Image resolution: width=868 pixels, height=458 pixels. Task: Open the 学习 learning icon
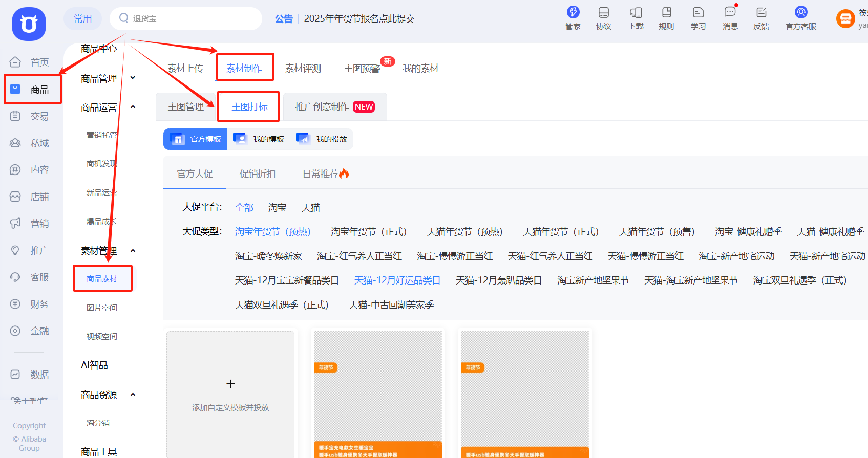(x=698, y=12)
